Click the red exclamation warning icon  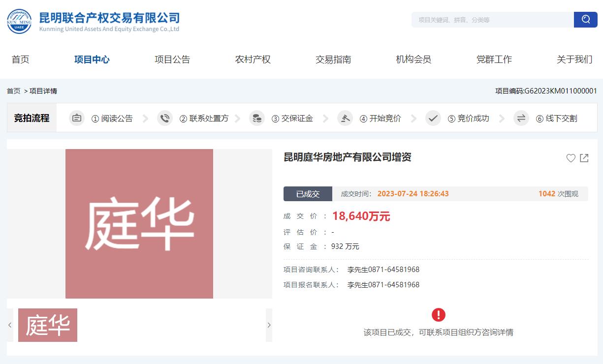click(438, 315)
